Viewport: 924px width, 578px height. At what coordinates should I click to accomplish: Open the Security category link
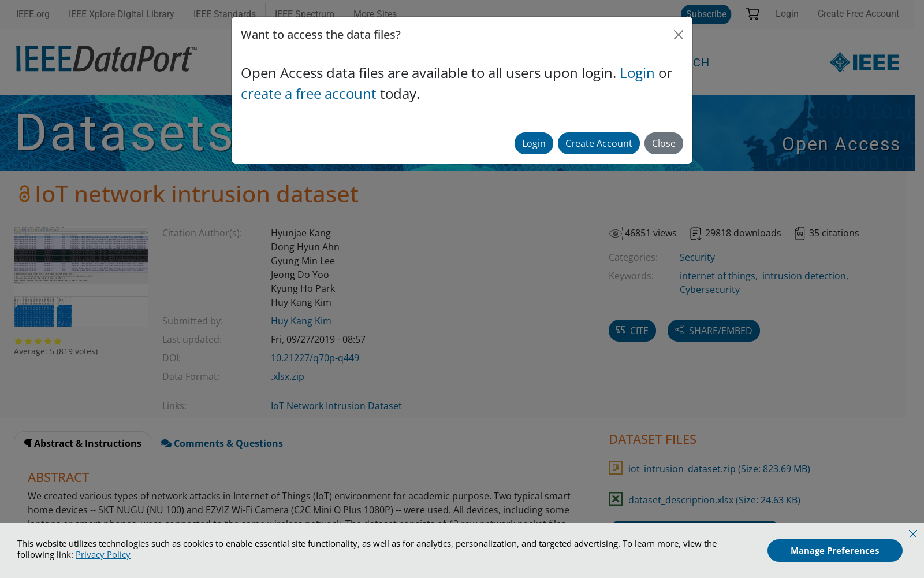pyautogui.click(x=697, y=258)
